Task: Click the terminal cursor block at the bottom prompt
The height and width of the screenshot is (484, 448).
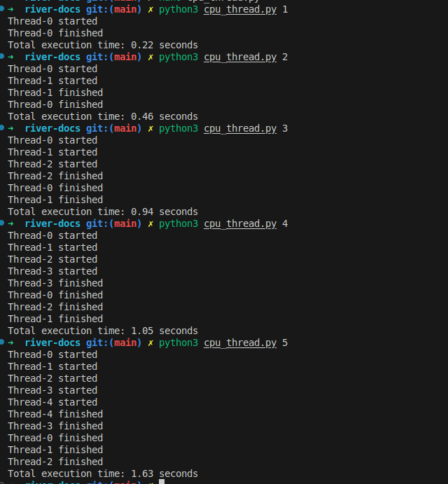Action: [x=162, y=481]
